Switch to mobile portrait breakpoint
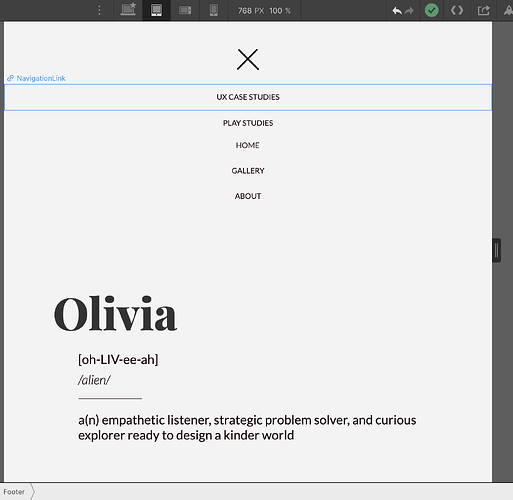513x500 pixels. (x=214, y=10)
